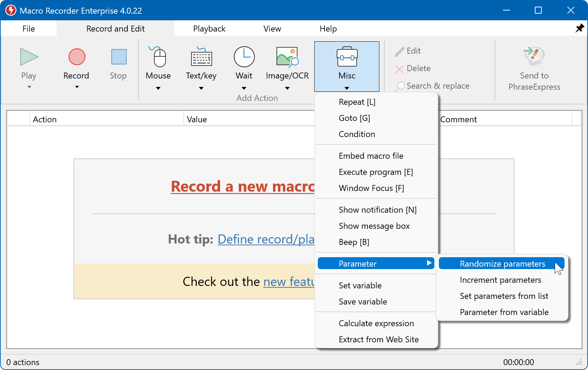588x370 pixels.
Task: Toggle the ribbon pin icon
Action: coord(580,28)
